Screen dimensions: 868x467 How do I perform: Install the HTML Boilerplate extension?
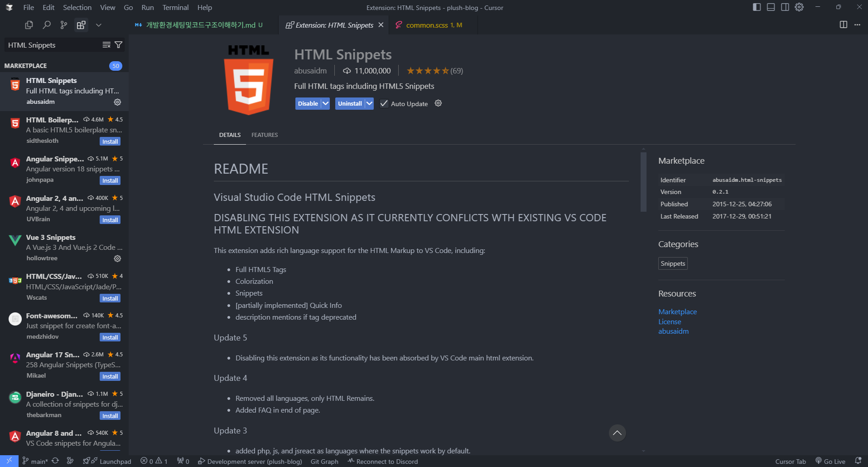pos(110,141)
